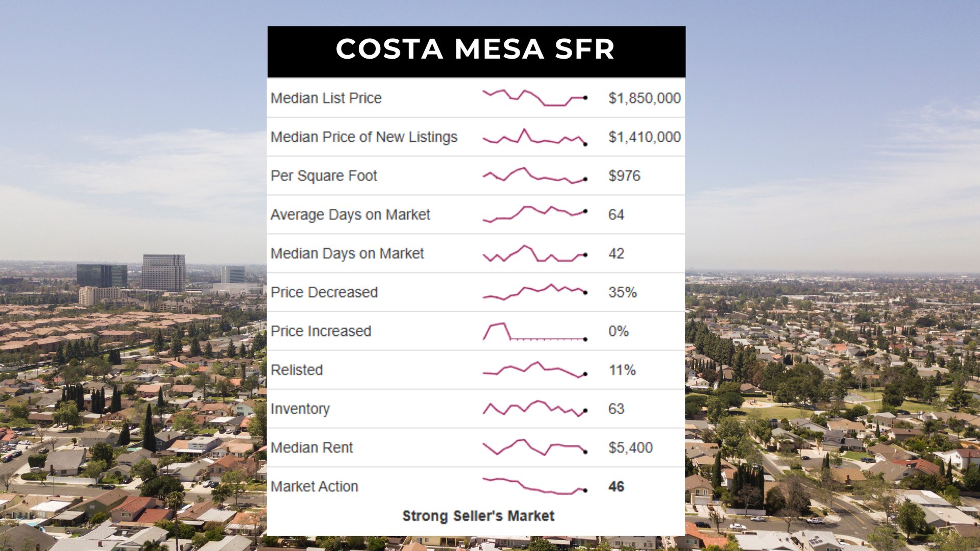Click the $1,850,000 list price value
Viewport: 980px width, 551px height.
coord(644,98)
